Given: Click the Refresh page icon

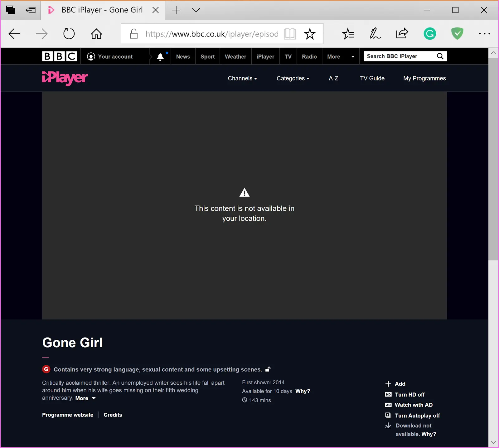Looking at the screenshot, I should point(69,34).
